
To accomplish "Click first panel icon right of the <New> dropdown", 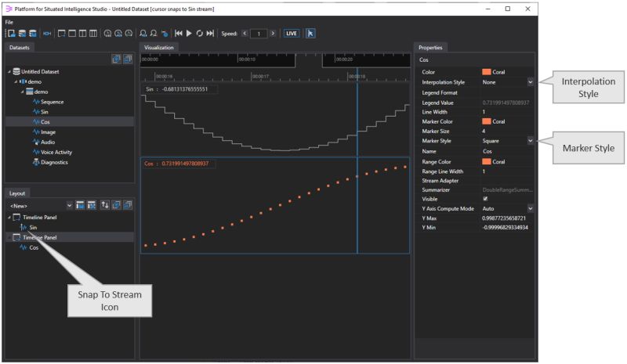I will 81,205.
